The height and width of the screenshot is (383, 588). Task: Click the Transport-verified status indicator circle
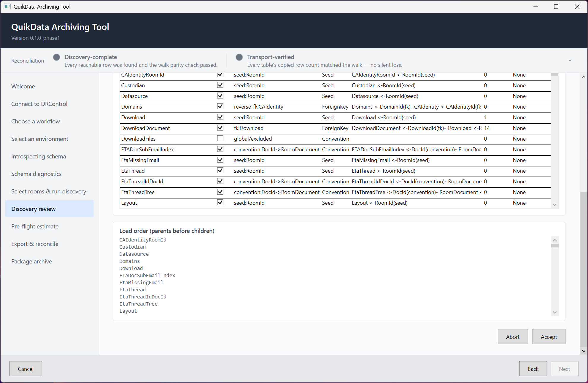239,57
